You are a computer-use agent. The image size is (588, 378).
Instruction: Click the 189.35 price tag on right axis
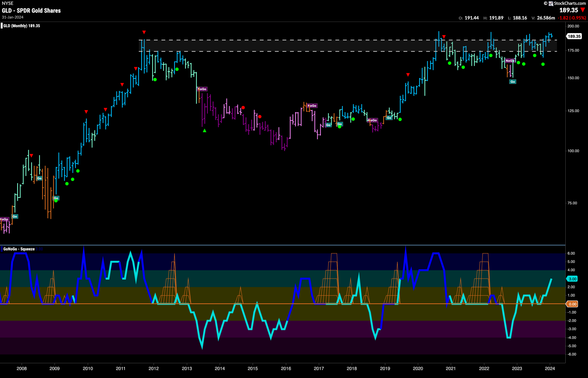tap(574, 36)
